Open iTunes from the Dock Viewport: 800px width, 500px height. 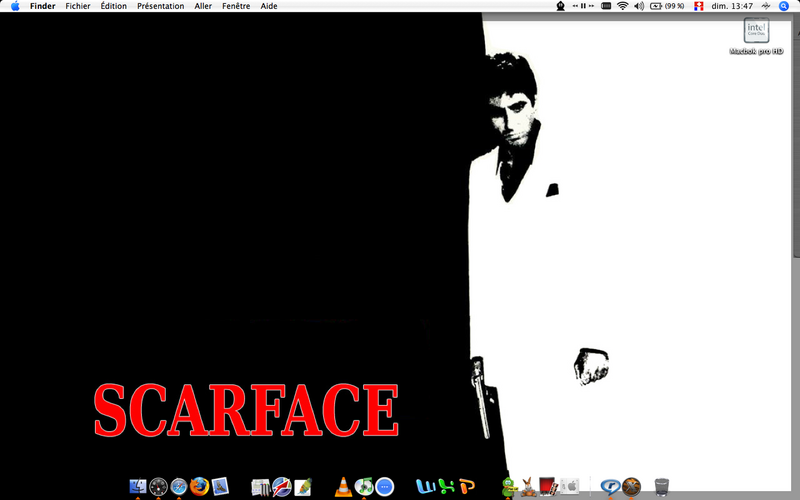[x=364, y=486]
